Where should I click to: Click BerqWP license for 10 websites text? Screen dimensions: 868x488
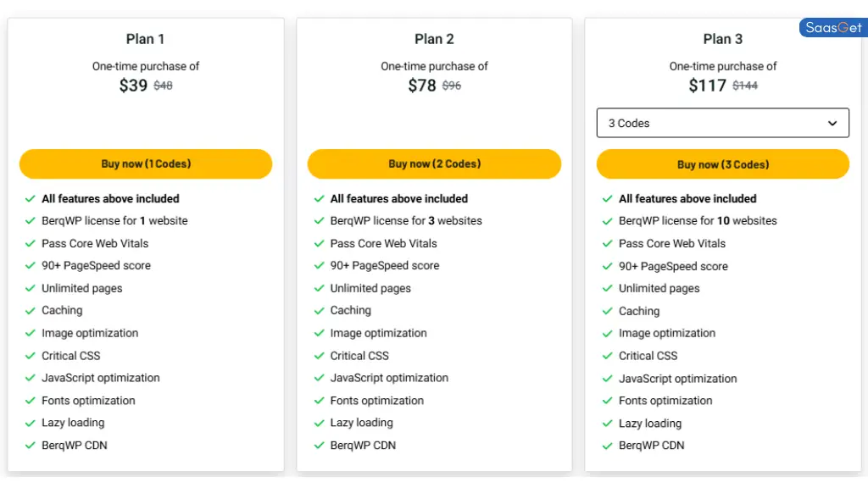coord(698,221)
